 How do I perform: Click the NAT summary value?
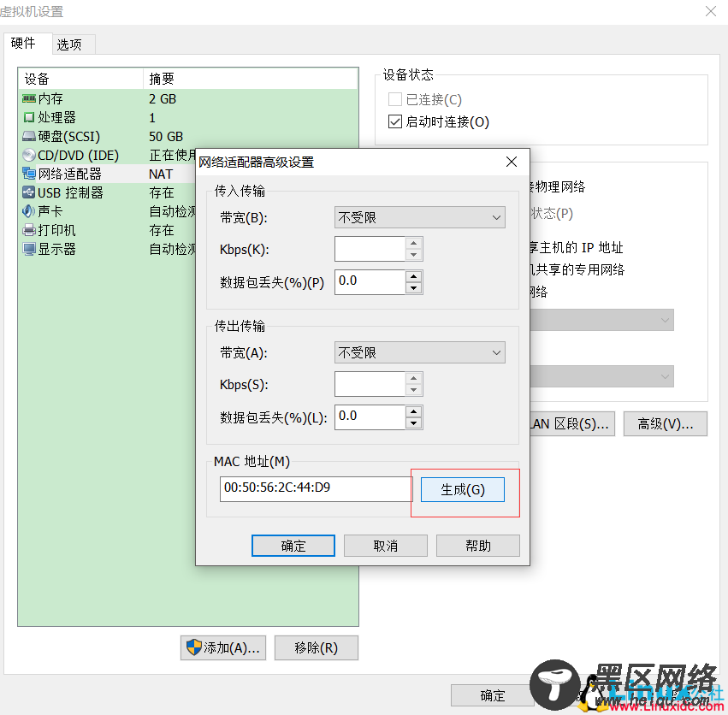(161, 174)
